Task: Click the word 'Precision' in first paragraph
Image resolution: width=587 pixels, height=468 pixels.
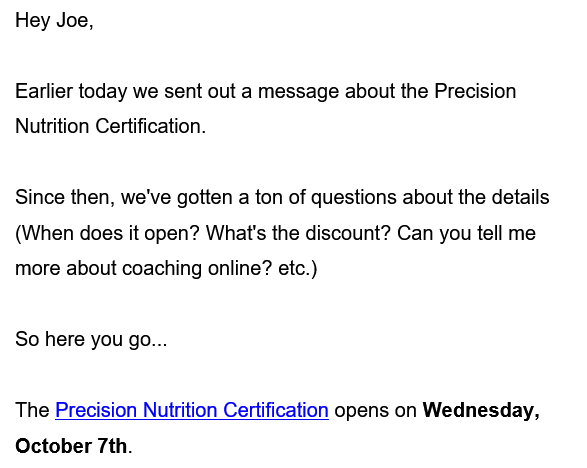Action: pyautogui.click(x=475, y=91)
